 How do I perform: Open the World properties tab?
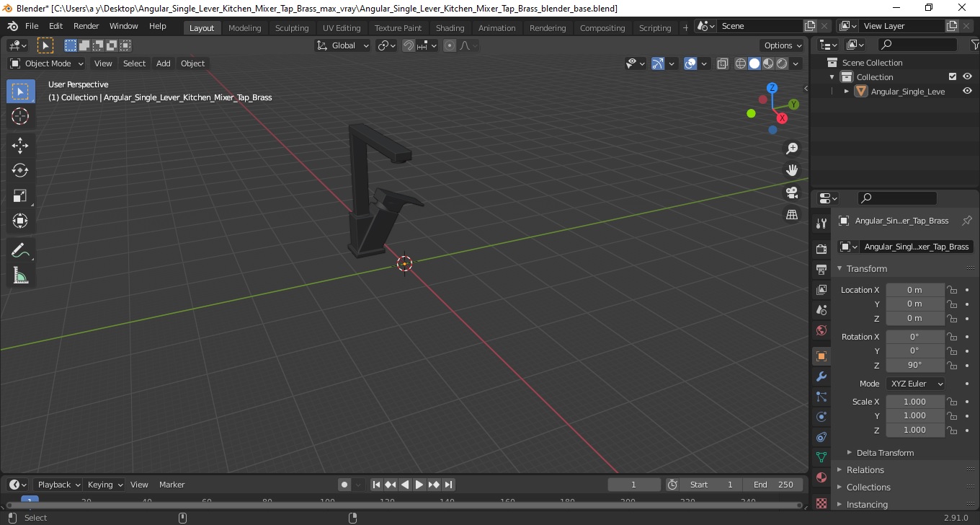click(821, 330)
